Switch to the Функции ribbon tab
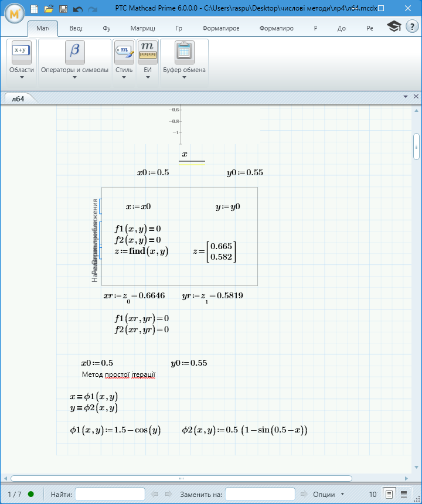Viewport: 422px width, 504px height. coord(107,28)
